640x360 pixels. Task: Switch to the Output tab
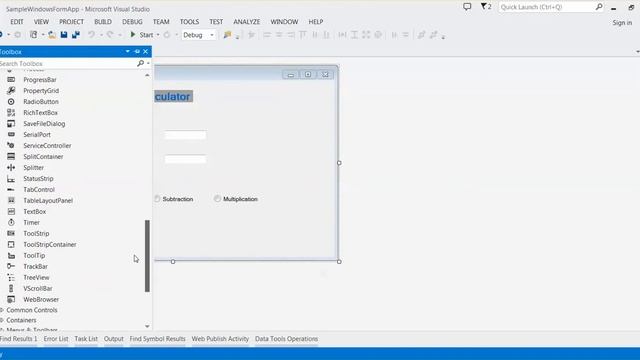113,339
